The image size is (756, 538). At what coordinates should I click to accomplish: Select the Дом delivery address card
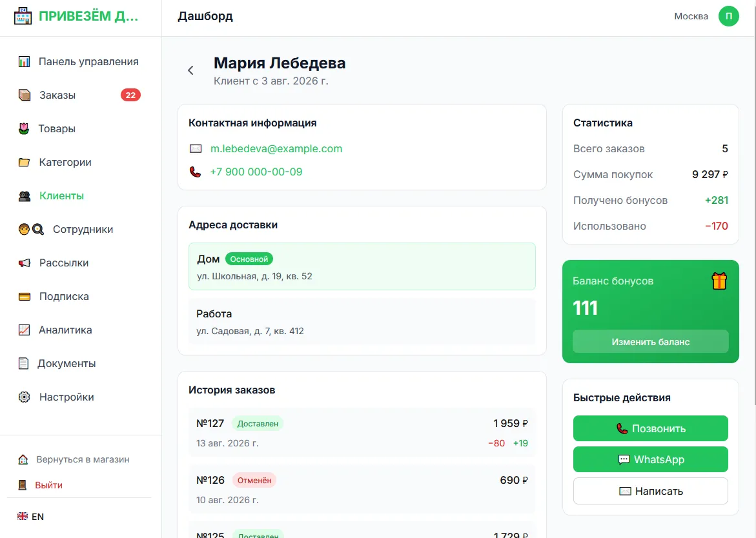pyautogui.click(x=362, y=266)
